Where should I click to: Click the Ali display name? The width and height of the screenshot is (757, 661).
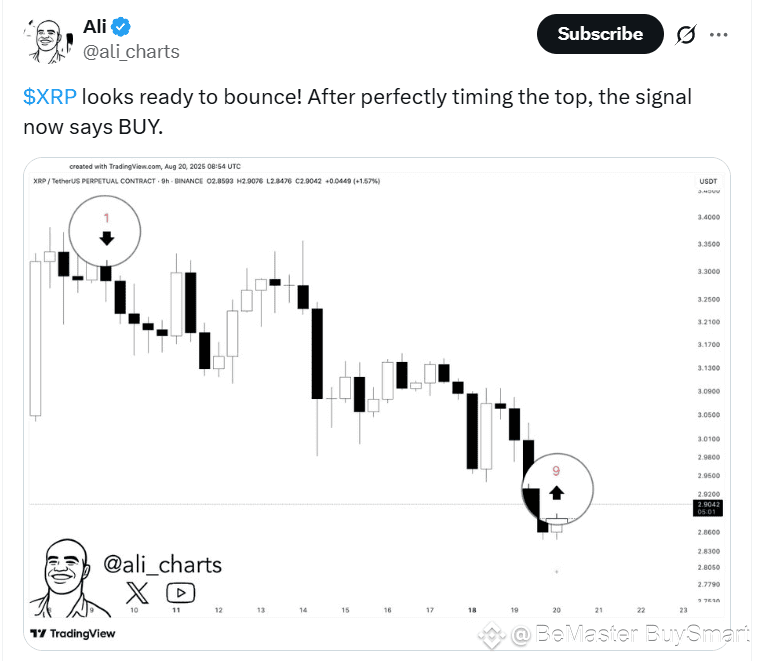pos(95,27)
